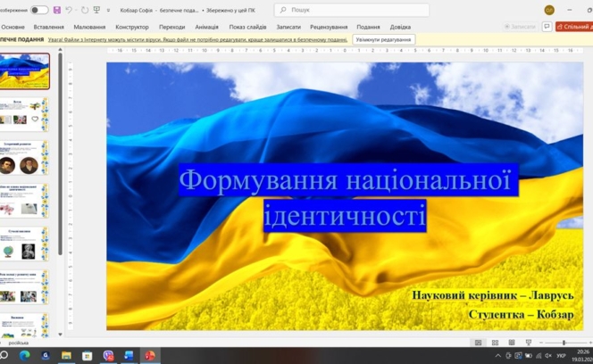Open the Comments pane icon
This screenshot has width=593, height=364.
[547, 27]
